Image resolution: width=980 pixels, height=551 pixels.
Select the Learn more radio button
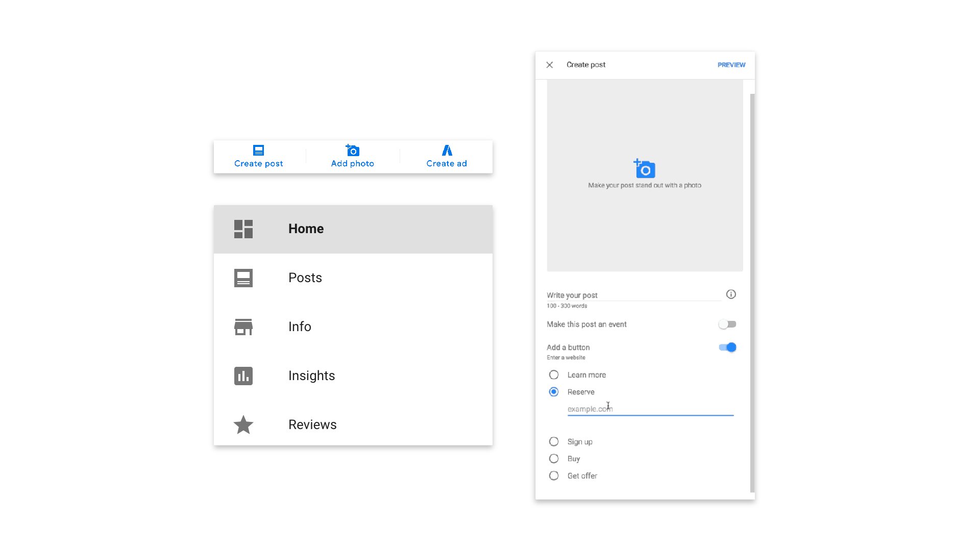pyautogui.click(x=554, y=375)
